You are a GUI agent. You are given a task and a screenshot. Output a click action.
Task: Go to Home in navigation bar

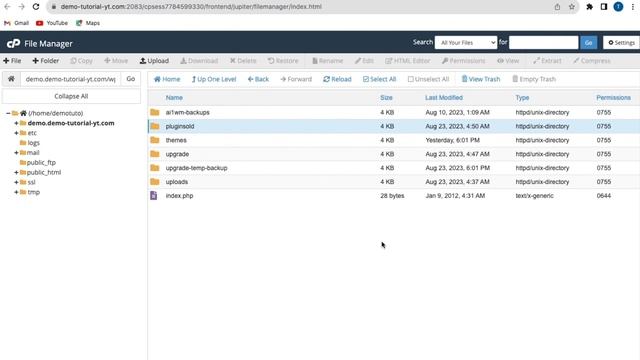coord(167,79)
